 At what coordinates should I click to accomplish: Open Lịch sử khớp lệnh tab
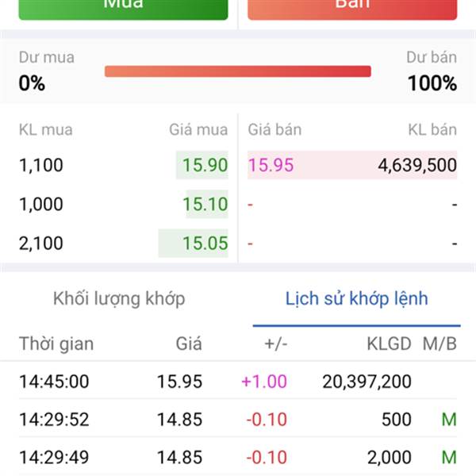coord(356,298)
